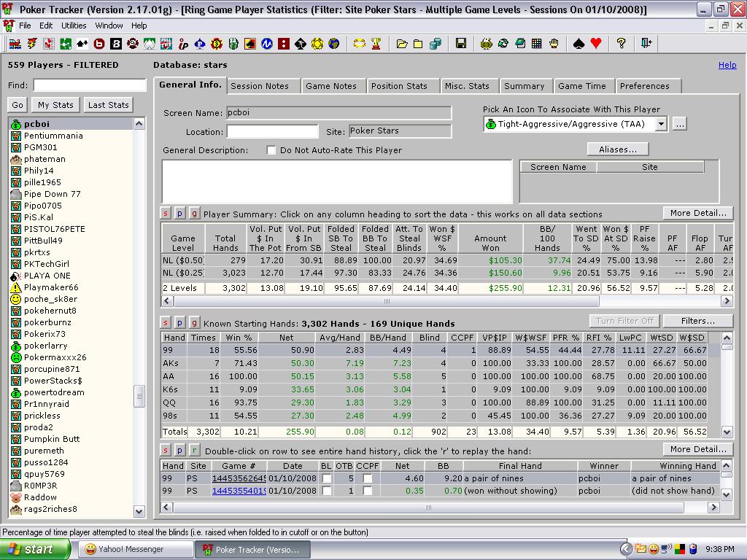The image size is (747, 560).
Task: Toggle the 'r' replay button above hand history
Action: click(194, 451)
